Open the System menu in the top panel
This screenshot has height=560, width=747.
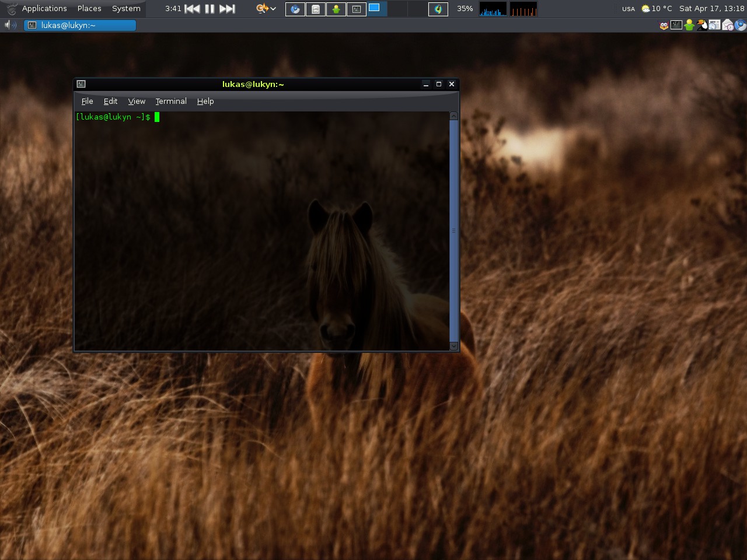point(126,9)
